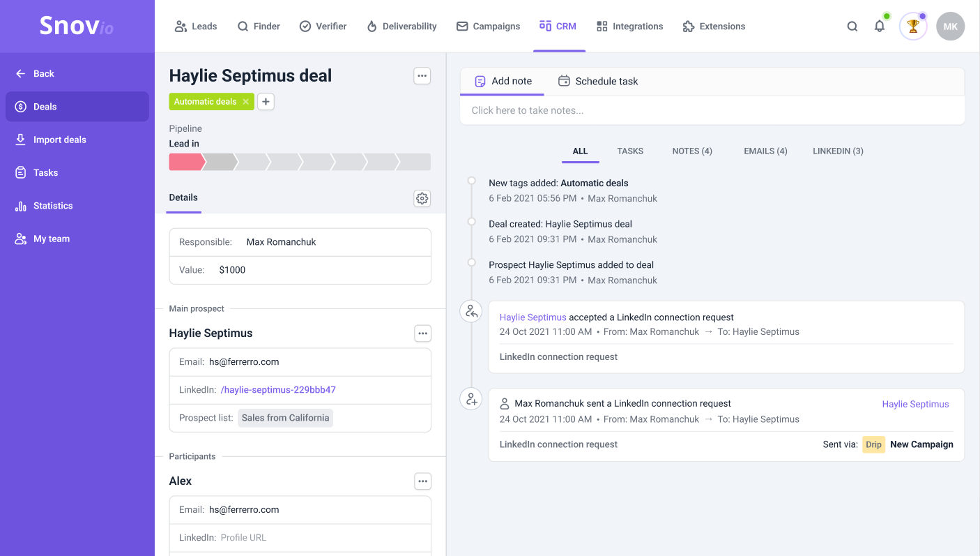Open the New Campaign link
This screenshot has width=980, height=556.
pos(921,444)
